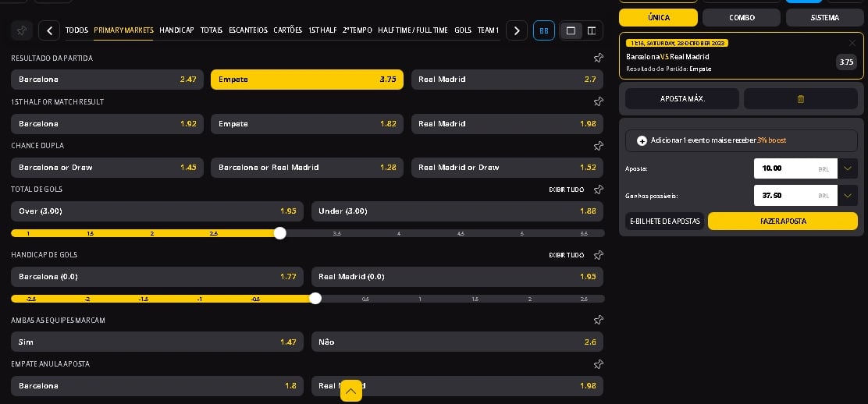Pin the Handicap de Gols market

(598, 255)
